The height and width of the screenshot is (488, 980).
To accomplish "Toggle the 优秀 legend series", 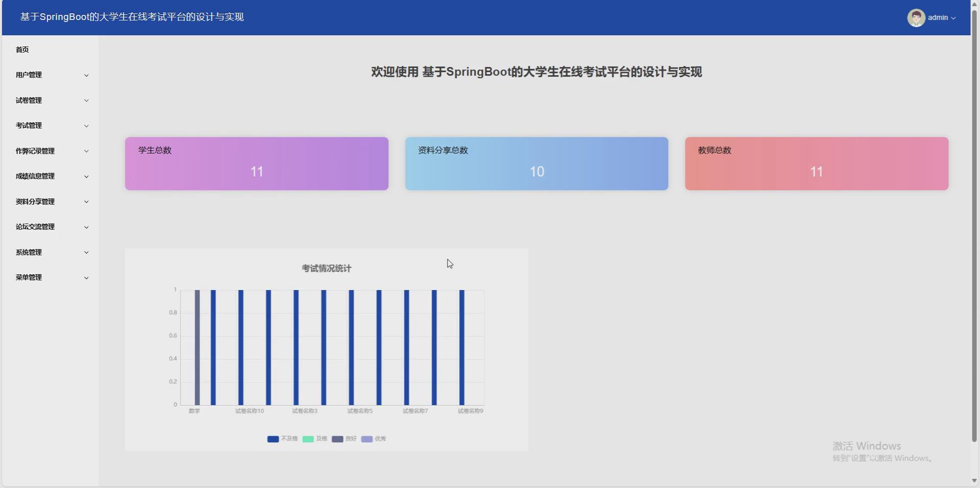I will [x=374, y=439].
